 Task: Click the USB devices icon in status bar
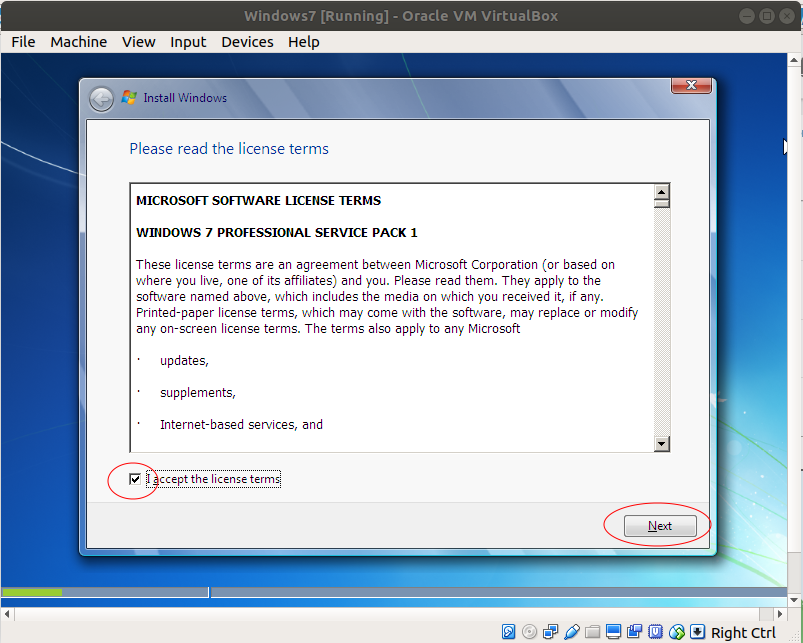click(x=572, y=632)
